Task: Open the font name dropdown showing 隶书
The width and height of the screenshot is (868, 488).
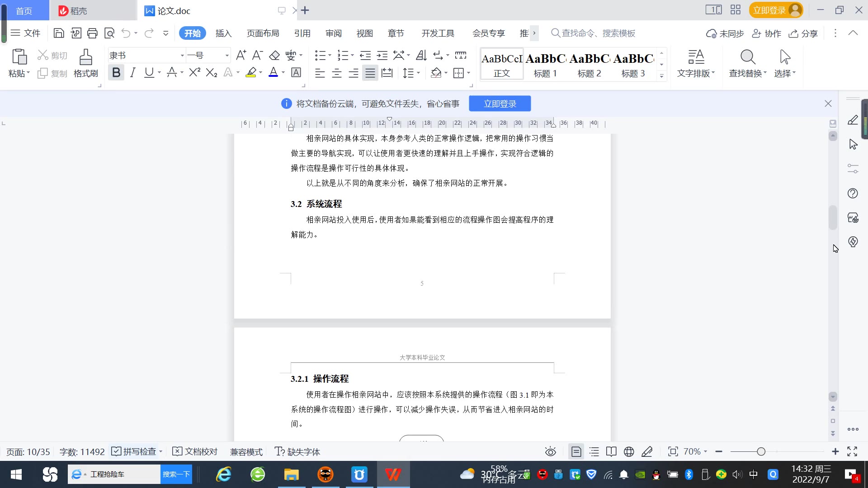Action: (182, 56)
